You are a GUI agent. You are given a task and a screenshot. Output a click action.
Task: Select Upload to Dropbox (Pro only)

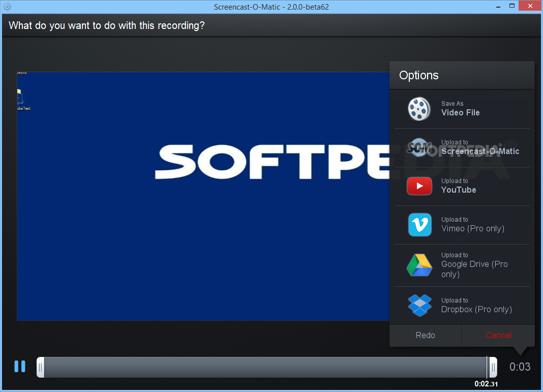[x=462, y=306]
